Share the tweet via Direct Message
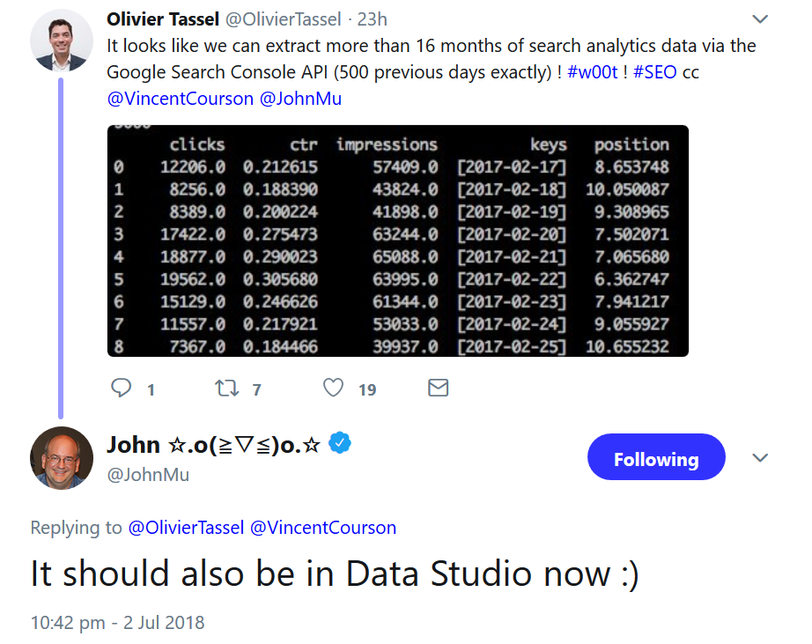 click(438, 388)
